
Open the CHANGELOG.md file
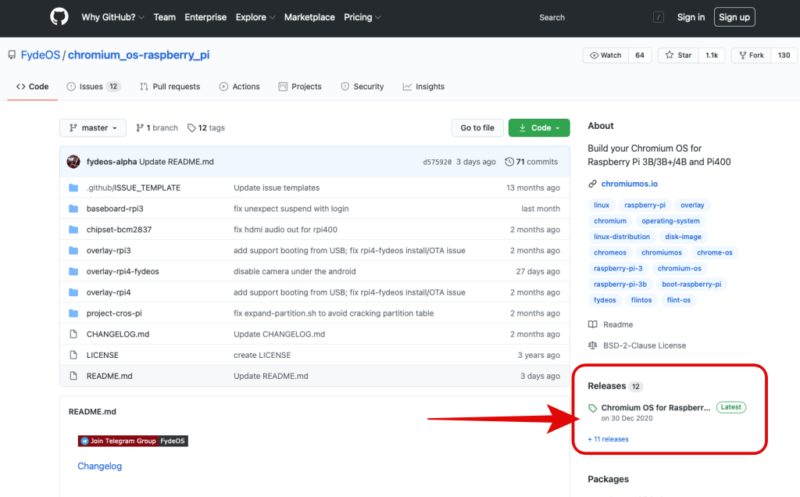[118, 334]
